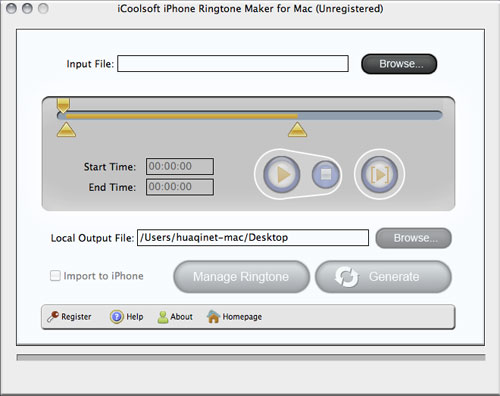Click the End Time field
This screenshot has width=500, height=396.
click(x=180, y=187)
